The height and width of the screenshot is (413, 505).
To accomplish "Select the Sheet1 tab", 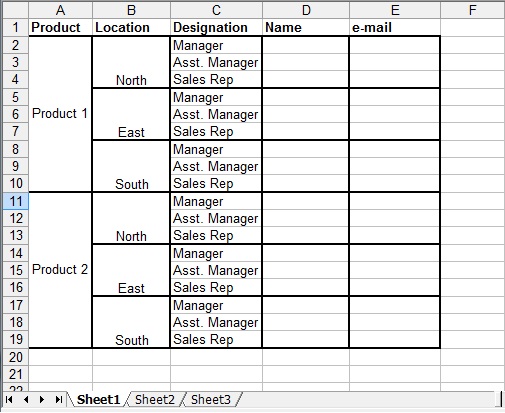I will click(98, 399).
